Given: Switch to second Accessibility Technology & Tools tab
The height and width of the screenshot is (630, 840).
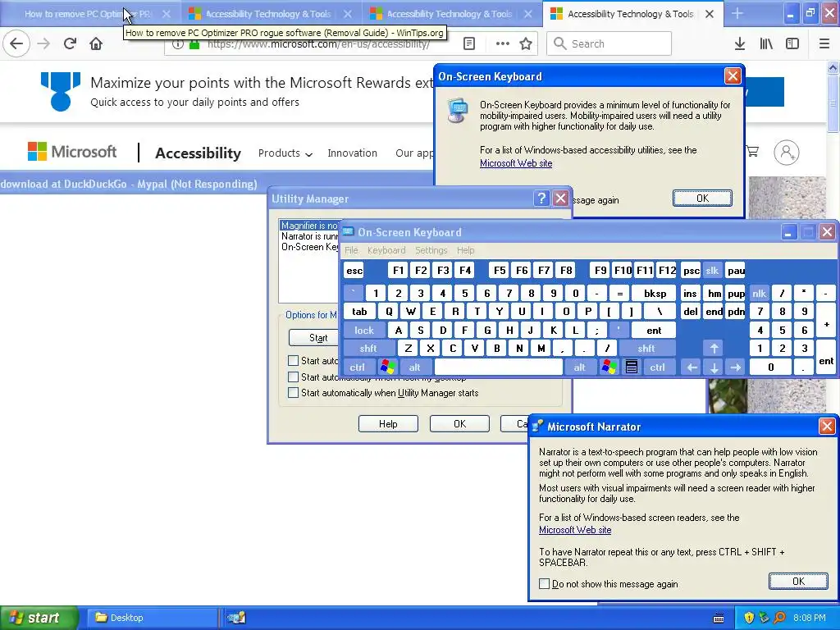Looking at the screenshot, I should pos(449,14).
